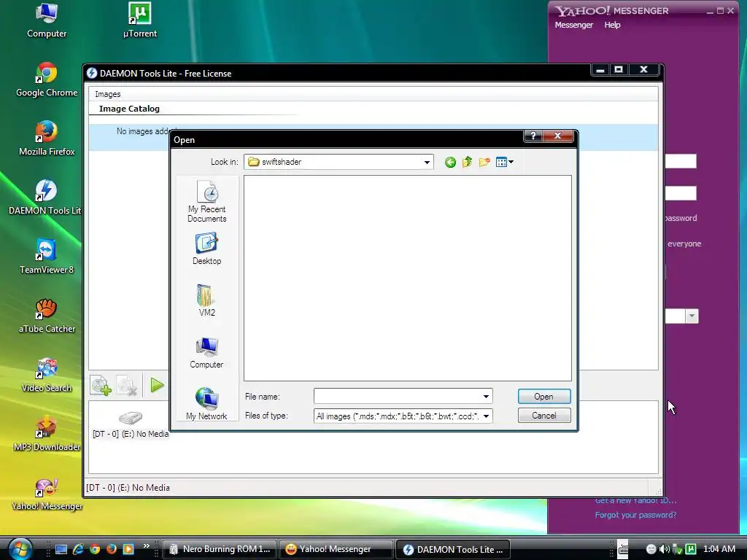
Task: Select Computer in the places bar
Action: [206, 352]
